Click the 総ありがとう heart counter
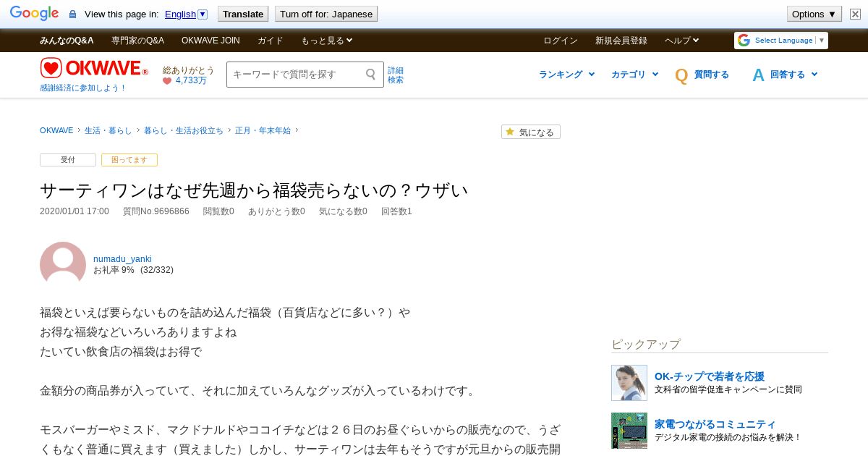 (188, 75)
